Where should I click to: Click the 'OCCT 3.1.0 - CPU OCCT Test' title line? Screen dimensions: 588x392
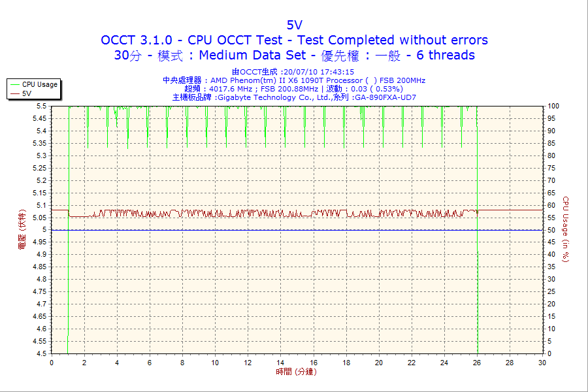(295, 40)
